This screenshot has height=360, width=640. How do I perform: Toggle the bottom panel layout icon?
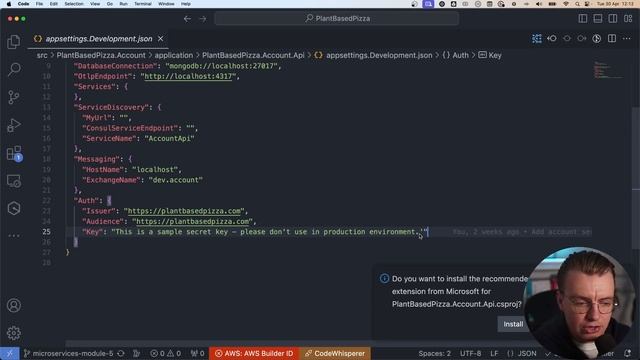pos(598,19)
